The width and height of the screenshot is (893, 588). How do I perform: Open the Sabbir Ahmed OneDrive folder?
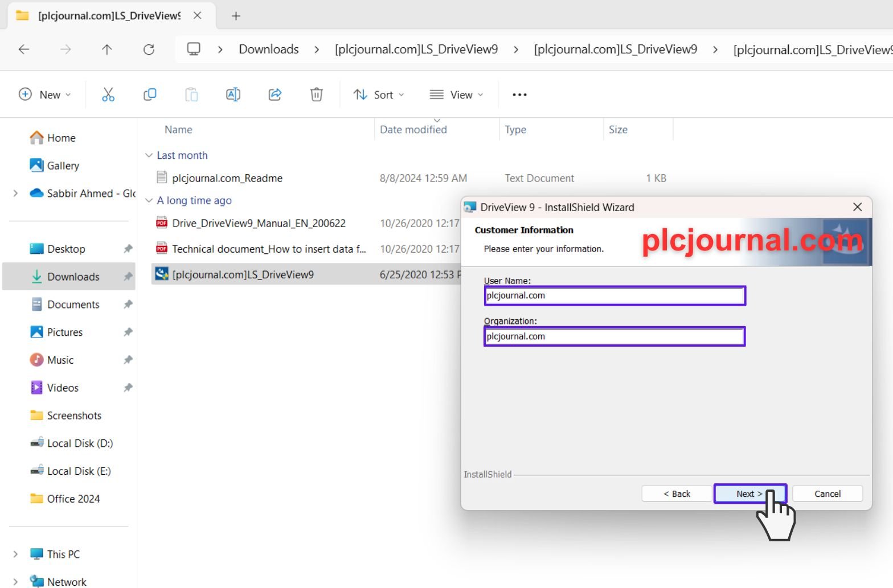(x=83, y=194)
